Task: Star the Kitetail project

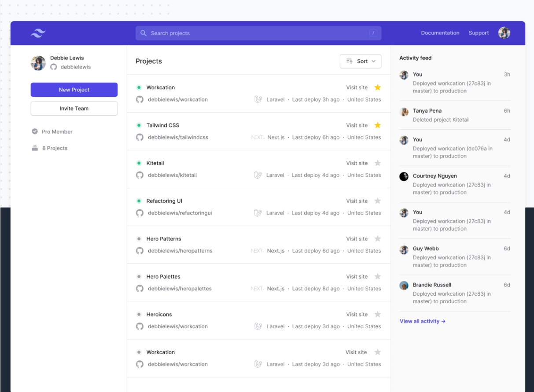Action: 377,163
